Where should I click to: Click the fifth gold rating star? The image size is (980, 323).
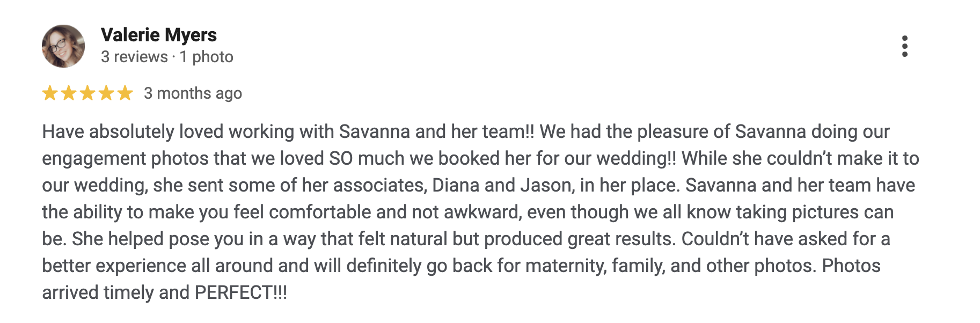(125, 93)
